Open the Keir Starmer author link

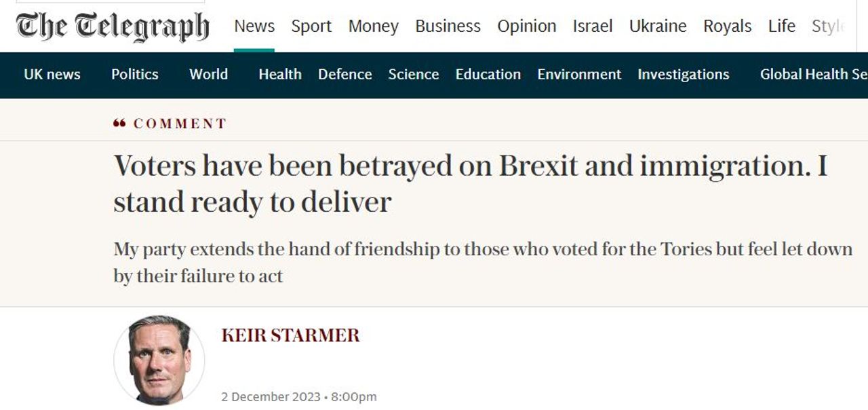click(x=290, y=335)
